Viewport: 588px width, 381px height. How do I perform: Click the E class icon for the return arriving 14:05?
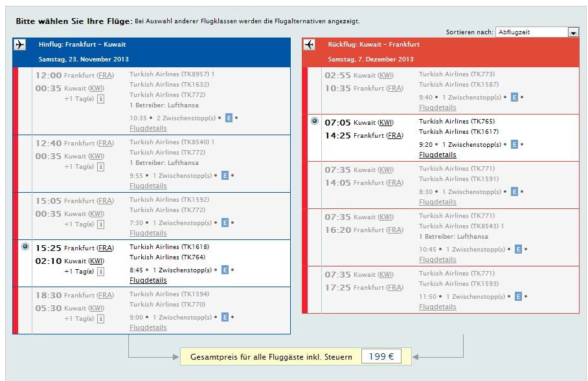tap(514, 192)
